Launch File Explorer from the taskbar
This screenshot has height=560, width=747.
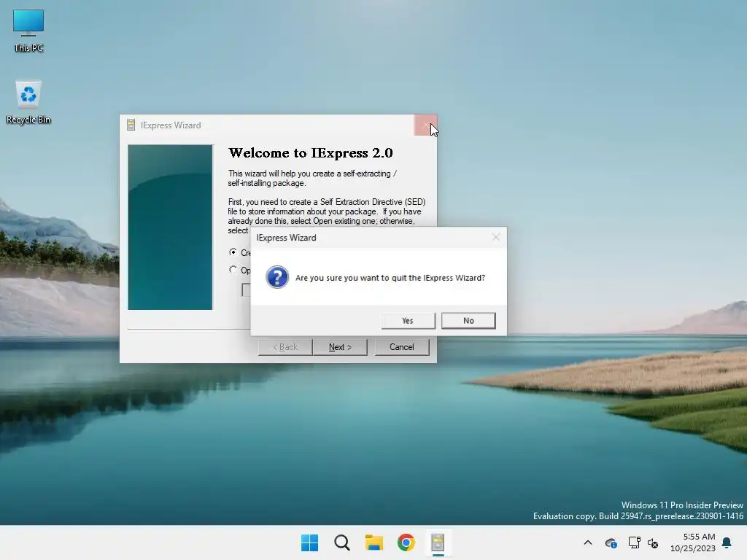pyautogui.click(x=374, y=542)
